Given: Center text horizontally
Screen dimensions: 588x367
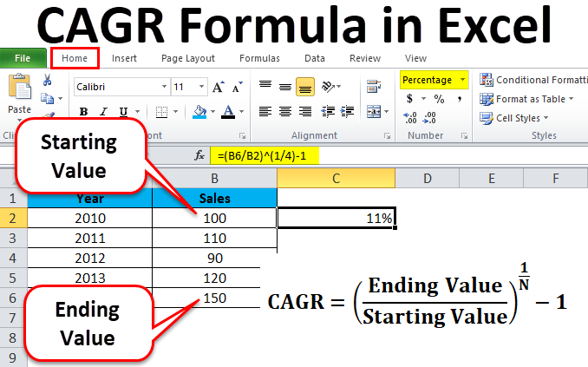Looking at the screenshot, I should 285,111.
